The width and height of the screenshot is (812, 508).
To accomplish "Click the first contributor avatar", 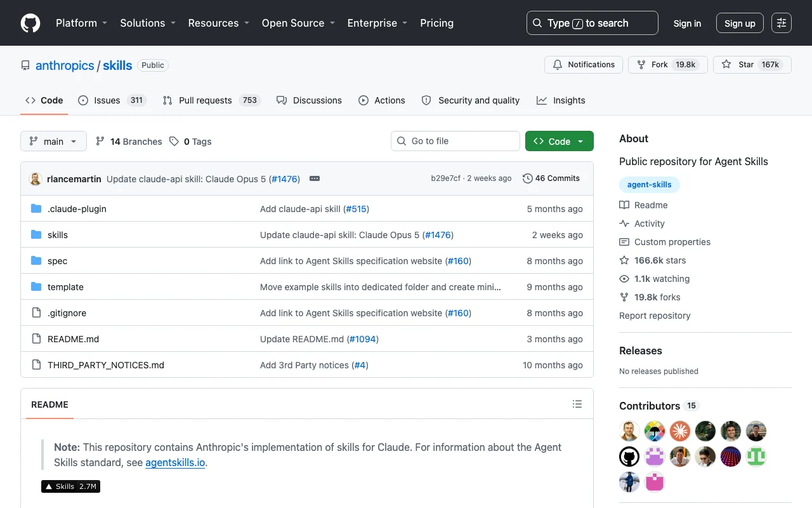I will click(629, 431).
